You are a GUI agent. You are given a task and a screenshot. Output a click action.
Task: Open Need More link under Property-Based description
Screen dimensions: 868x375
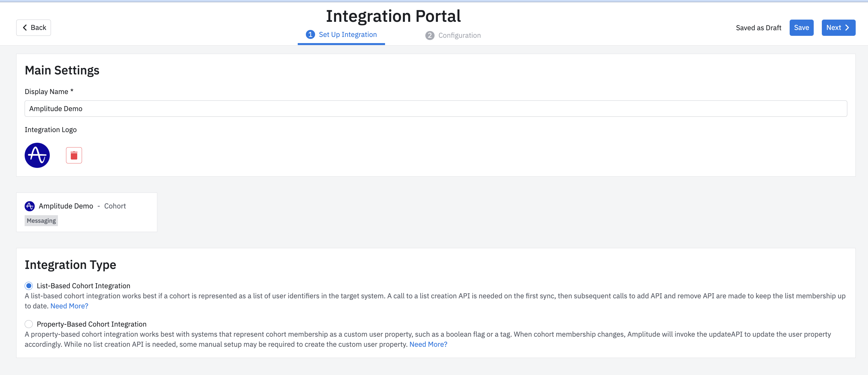coord(428,344)
